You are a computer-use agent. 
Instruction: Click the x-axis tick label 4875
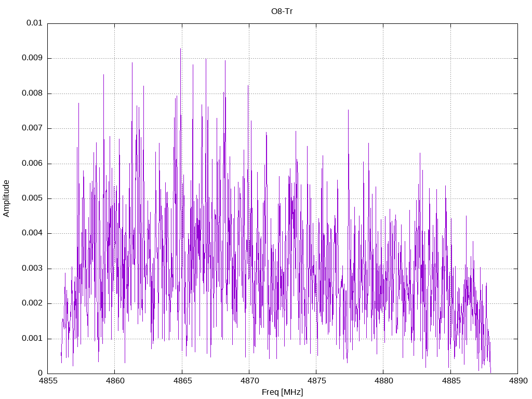coord(316,381)
